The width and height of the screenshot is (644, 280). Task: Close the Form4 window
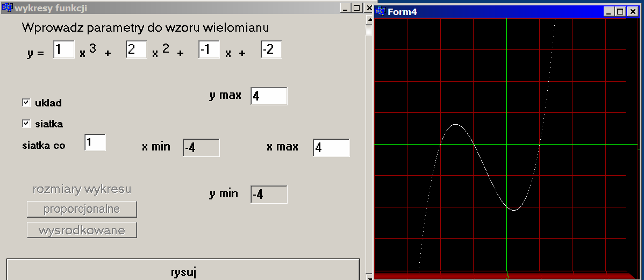point(633,11)
